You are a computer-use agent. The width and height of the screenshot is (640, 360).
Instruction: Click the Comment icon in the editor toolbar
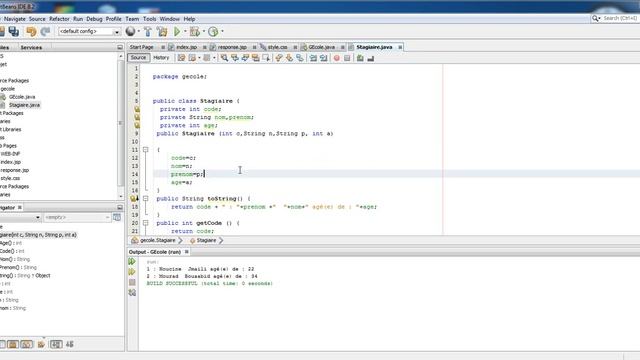tap(360, 58)
